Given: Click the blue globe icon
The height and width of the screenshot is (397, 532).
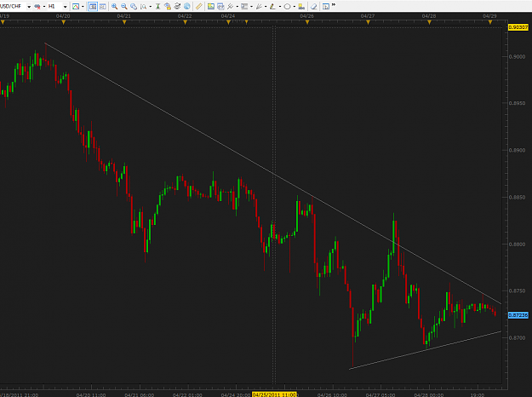Looking at the screenshot, I should click(x=187, y=7).
